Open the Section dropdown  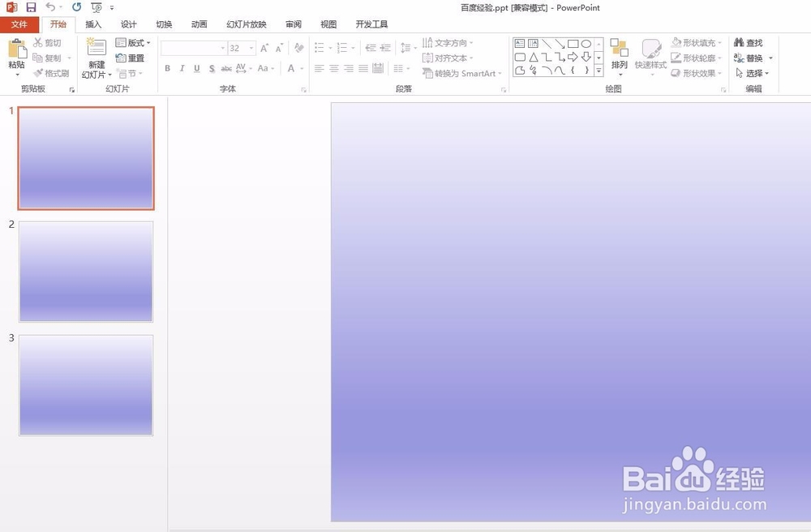click(129, 74)
